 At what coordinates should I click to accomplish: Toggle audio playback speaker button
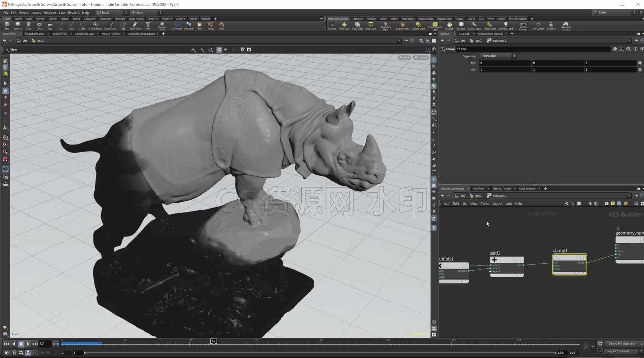[x=14, y=352]
